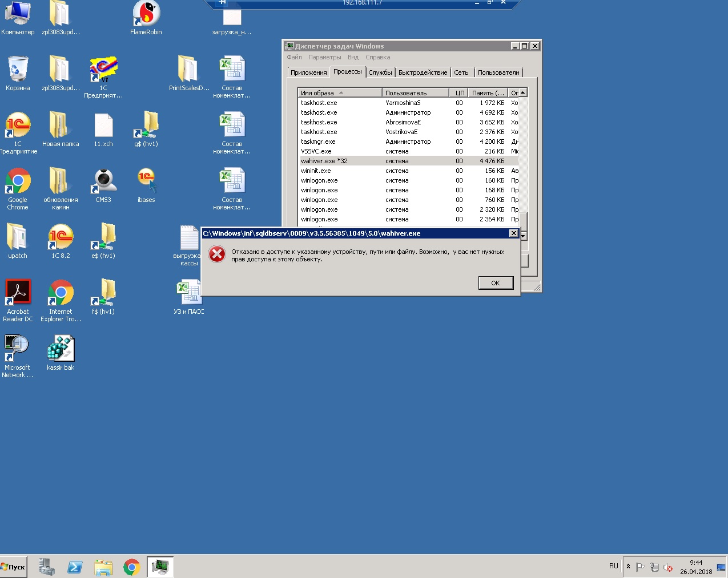Open the Справка menu in Task Manager
Image resolution: width=728 pixels, height=578 pixels.
[377, 57]
